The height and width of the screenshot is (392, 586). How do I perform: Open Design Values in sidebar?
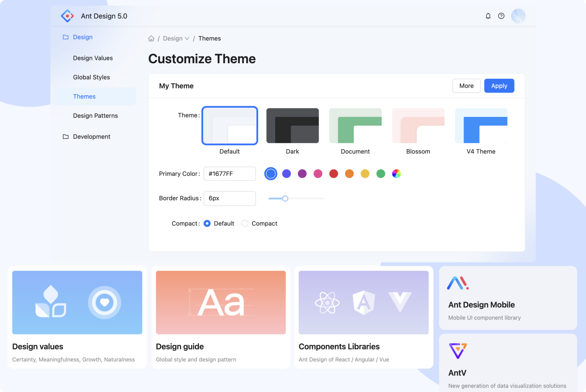93,58
